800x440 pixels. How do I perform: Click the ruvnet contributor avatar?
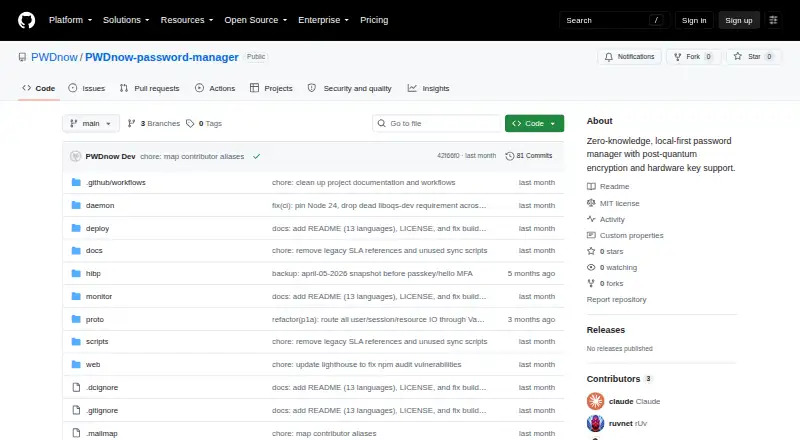coord(595,423)
